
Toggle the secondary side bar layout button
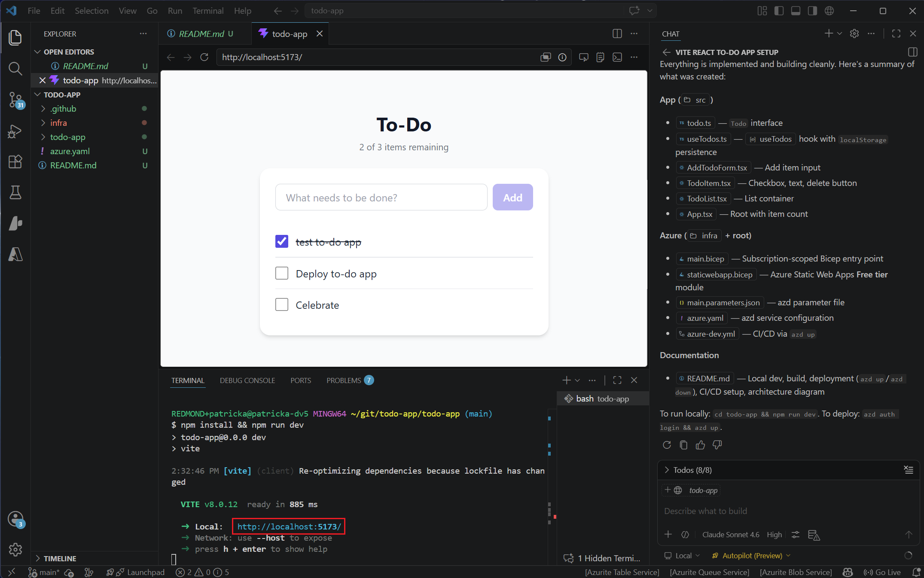click(812, 11)
